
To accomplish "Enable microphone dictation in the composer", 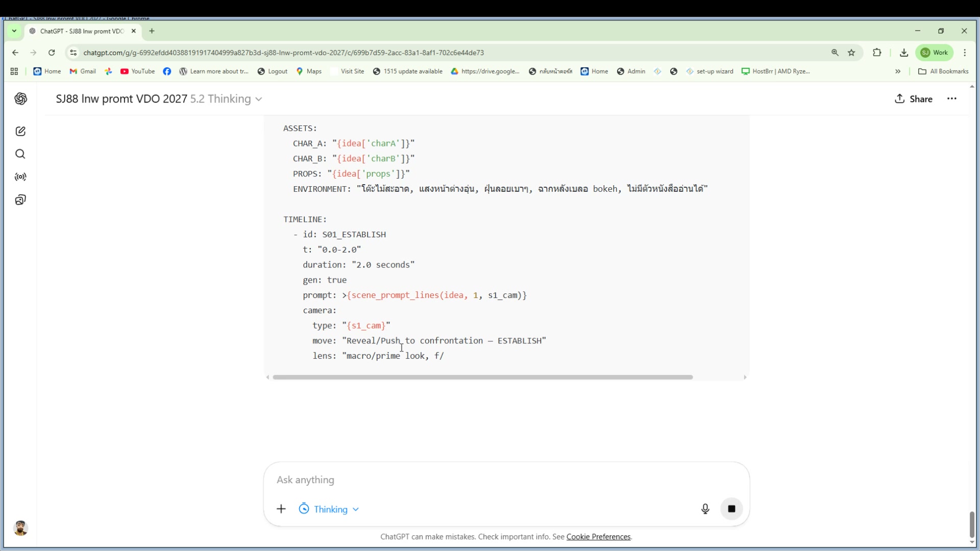I will (x=705, y=509).
